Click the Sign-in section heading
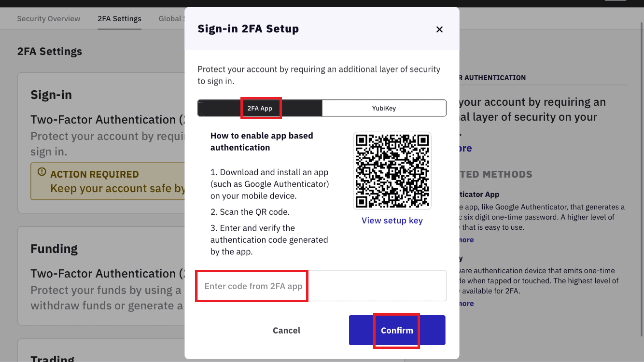 (51, 95)
